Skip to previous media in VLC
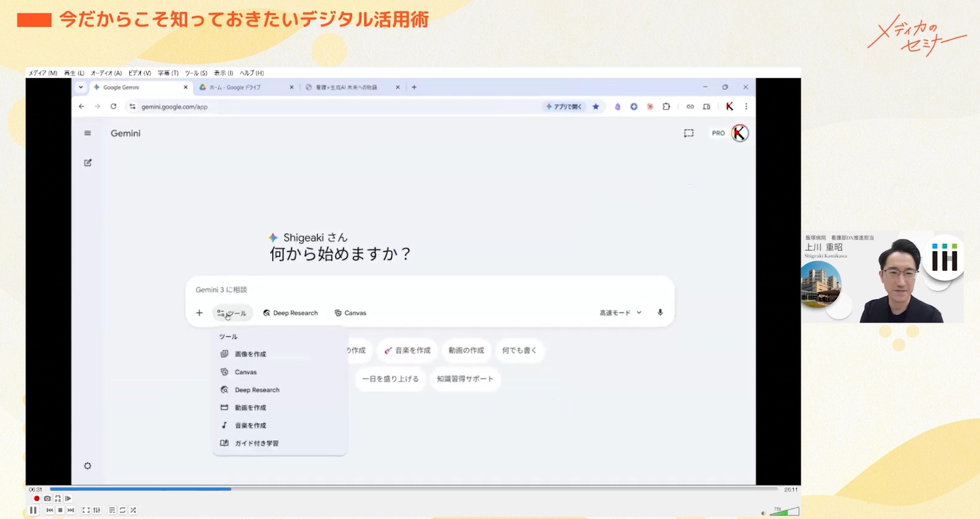The height and width of the screenshot is (519, 980). pos(50,510)
